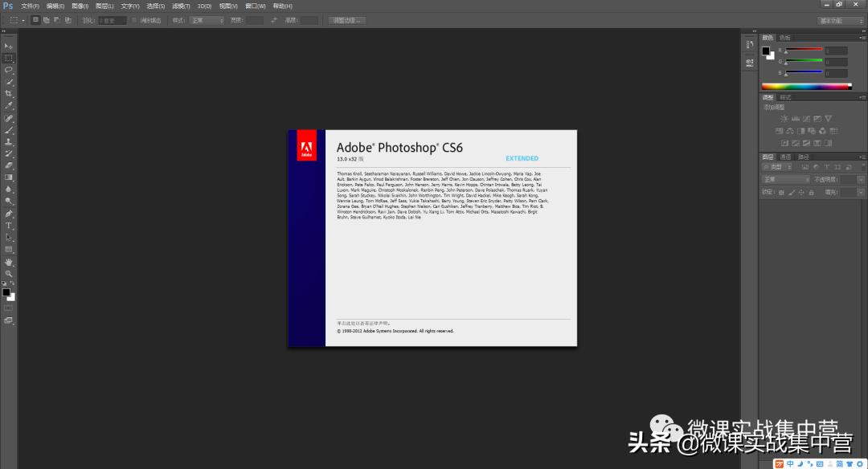Viewport: 868px width, 469px height.
Task: Toggle the lock-all icon in the Layers panel
Action: 812,191
